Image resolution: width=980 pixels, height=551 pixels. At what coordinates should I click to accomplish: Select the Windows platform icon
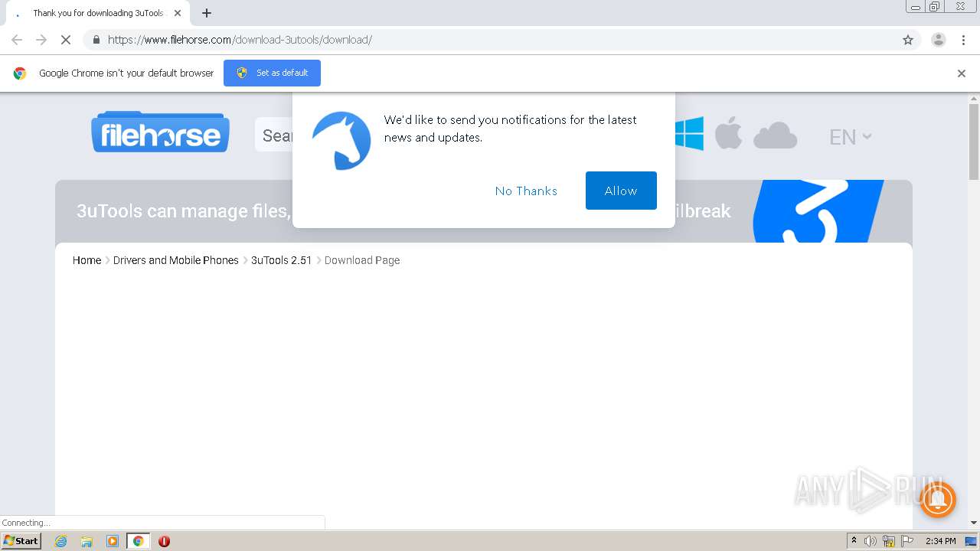click(689, 134)
